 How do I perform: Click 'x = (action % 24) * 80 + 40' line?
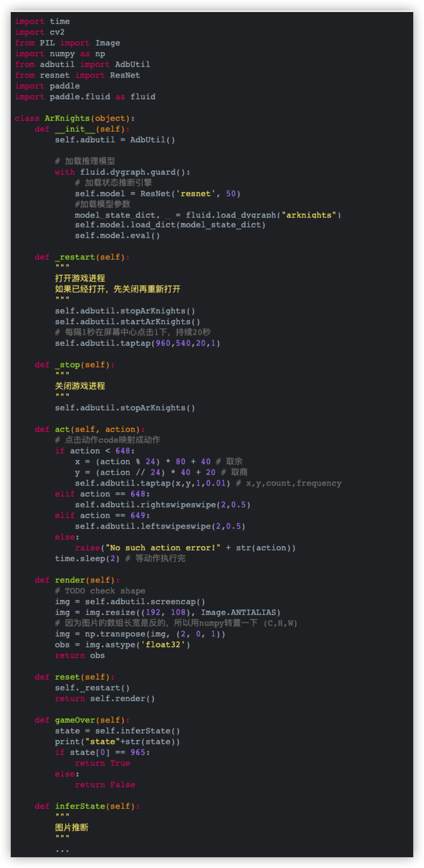pyautogui.click(x=143, y=462)
